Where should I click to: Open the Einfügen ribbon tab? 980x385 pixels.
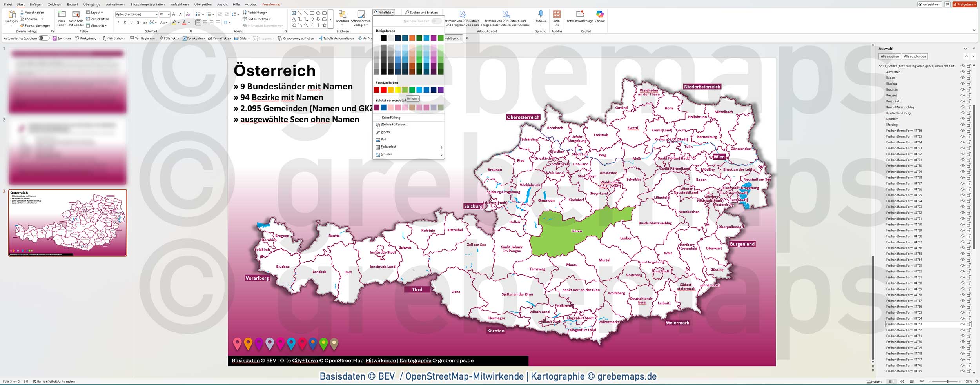36,4
